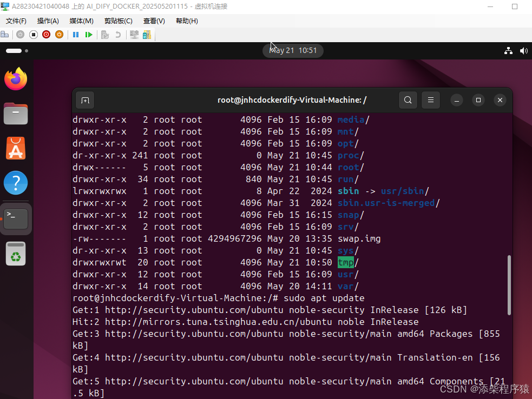Viewport: 532px width, 399px height.
Task: Click the terminal vertical scrollbar handle
Action: [x=509, y=285]
